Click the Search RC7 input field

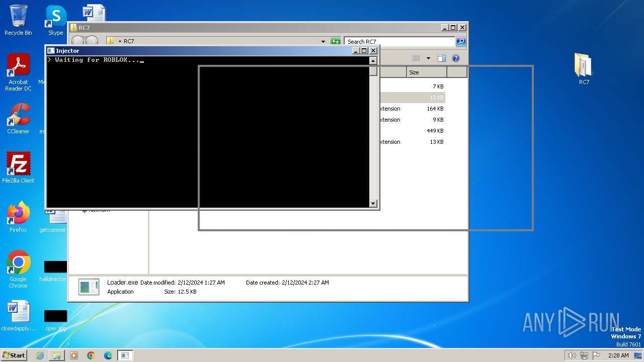tap(400, 42)
